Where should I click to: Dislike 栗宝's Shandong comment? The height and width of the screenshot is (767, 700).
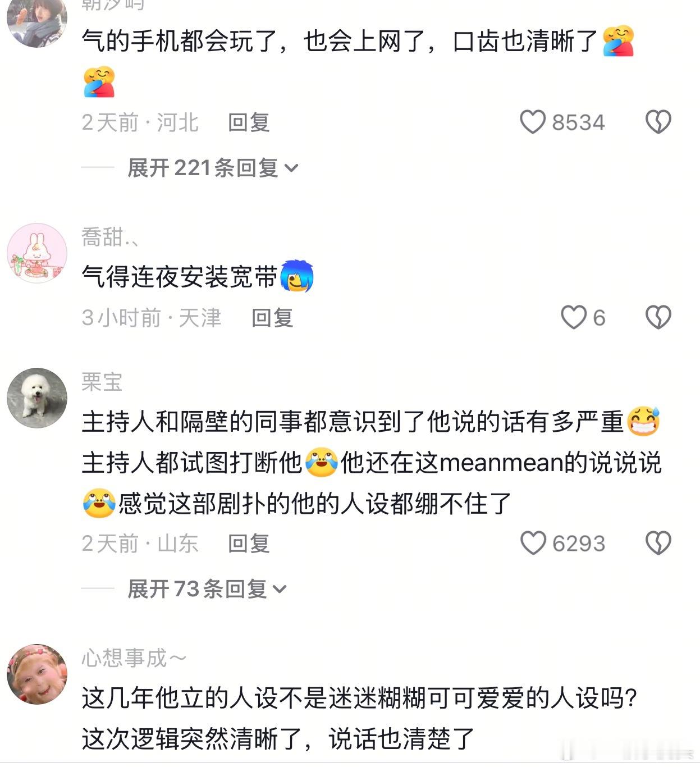(x=658, y=543)
